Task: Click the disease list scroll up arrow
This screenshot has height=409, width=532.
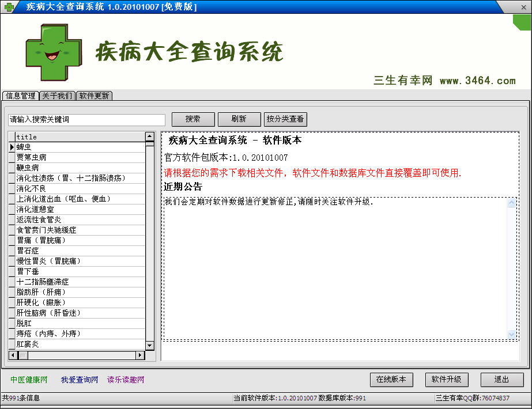Action: coord(150,137)
